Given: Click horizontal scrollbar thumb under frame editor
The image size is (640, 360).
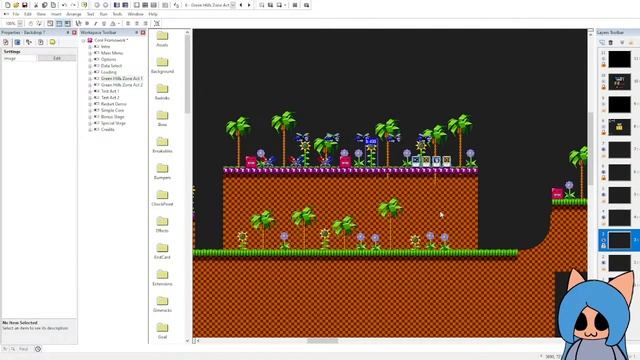Looking at the screenshot, I should tap(322, 341).
